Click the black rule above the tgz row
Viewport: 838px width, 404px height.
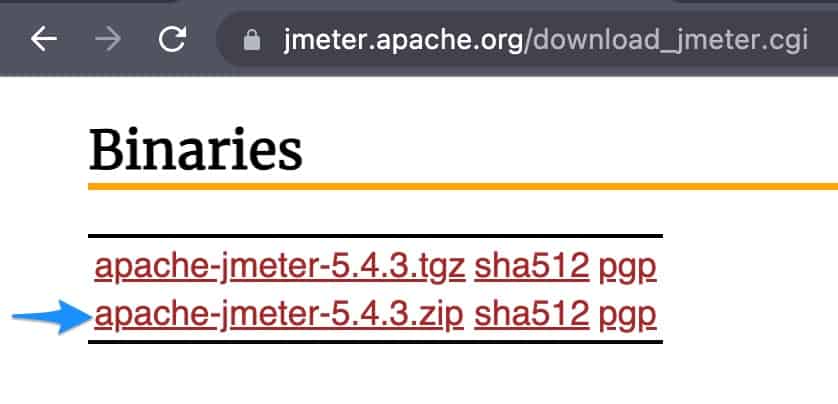point(375,237)
